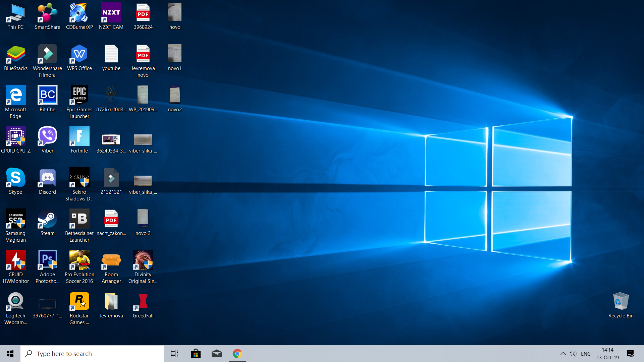Select the Sekiro Shadows Die shortcut

79,185
